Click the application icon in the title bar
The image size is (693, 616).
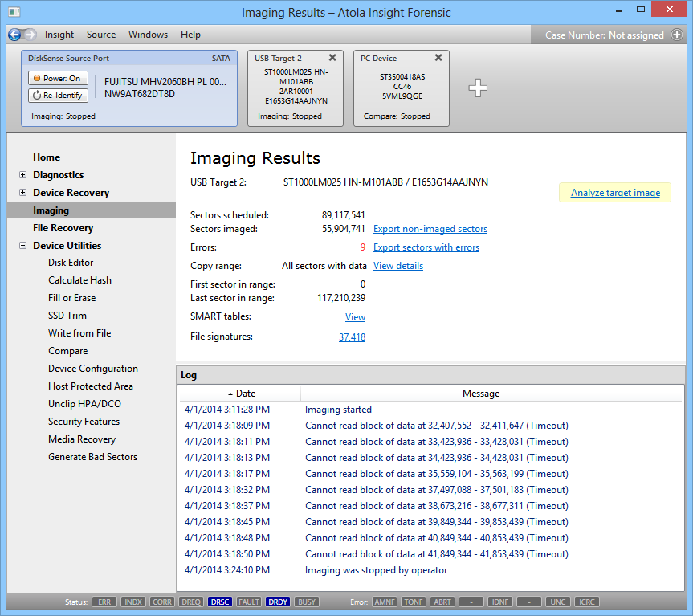pyautogui.click(x=14, y=12)
